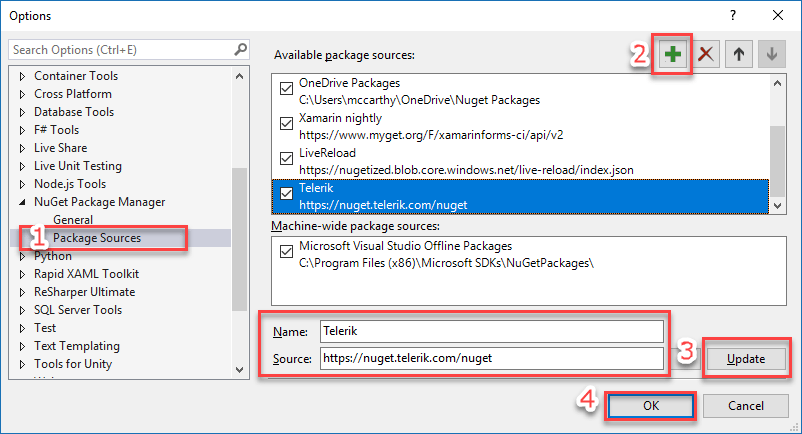
Task: Expand the ReSharper Ultimate node
Action: (x=23, y=292)
